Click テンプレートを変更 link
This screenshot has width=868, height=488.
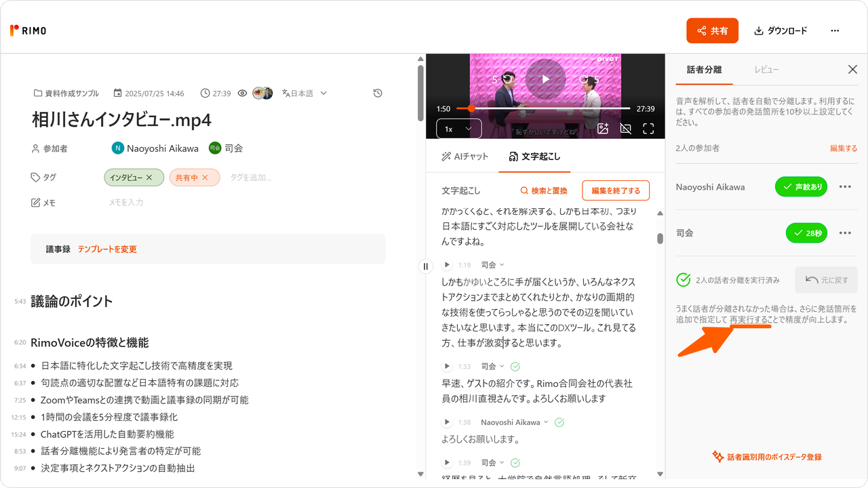pyautogui.click(x=107, y=249)
